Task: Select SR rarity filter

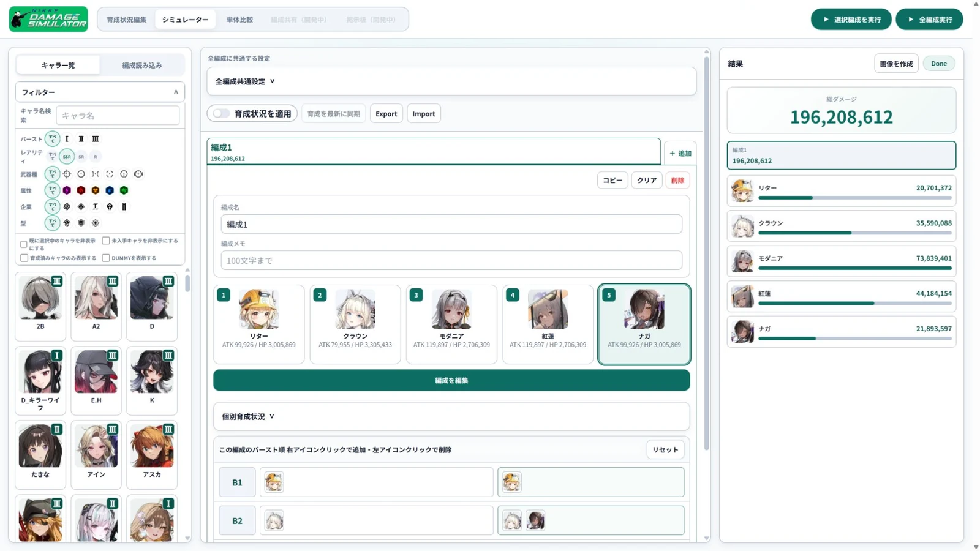Action: tap(81, 156)
